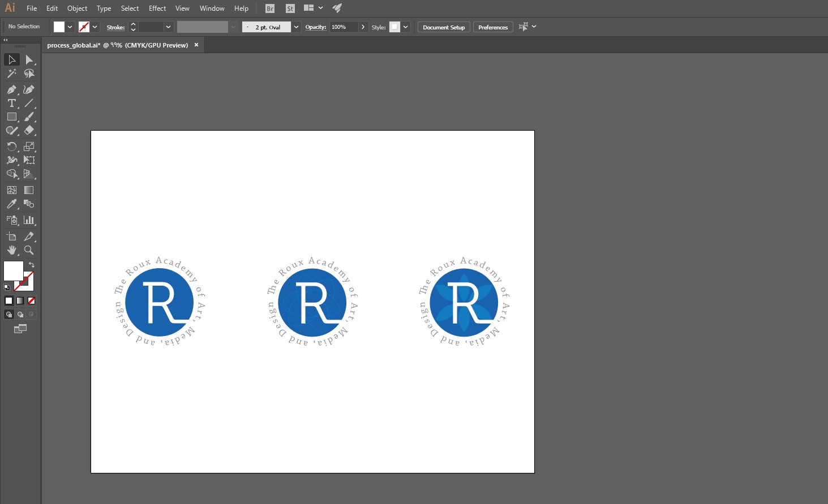828x504 pixels.
Task: Click the Document Setup button
Action: point(444,27)
